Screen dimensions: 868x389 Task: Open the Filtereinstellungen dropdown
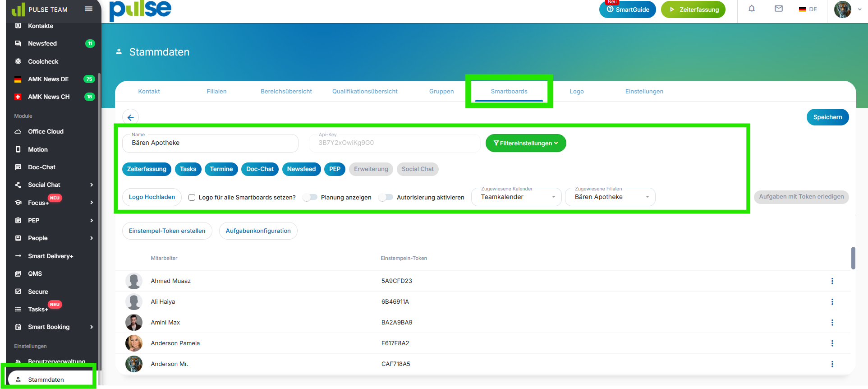pyautogui.click(x=526, y=143)
